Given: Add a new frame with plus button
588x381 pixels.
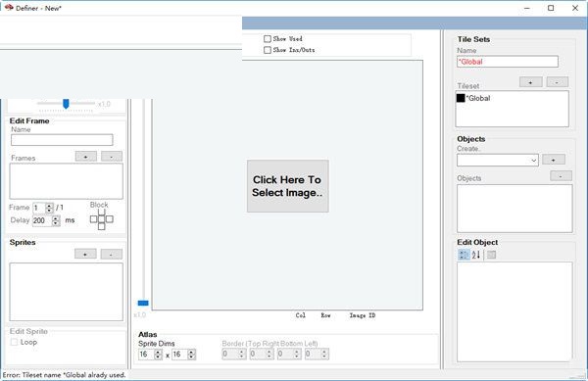Looking at the screenshot, I should [x=86, y=157].
